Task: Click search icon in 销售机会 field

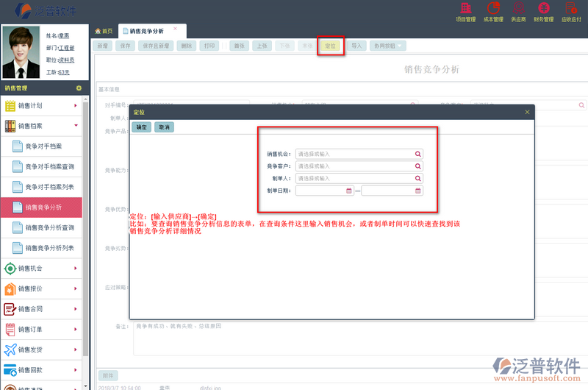Action: pos(418,154)
